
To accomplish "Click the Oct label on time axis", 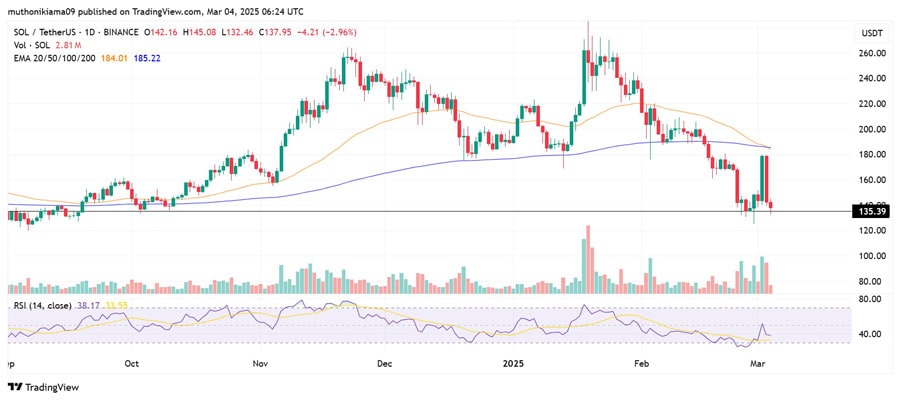I will coord(132,364).
